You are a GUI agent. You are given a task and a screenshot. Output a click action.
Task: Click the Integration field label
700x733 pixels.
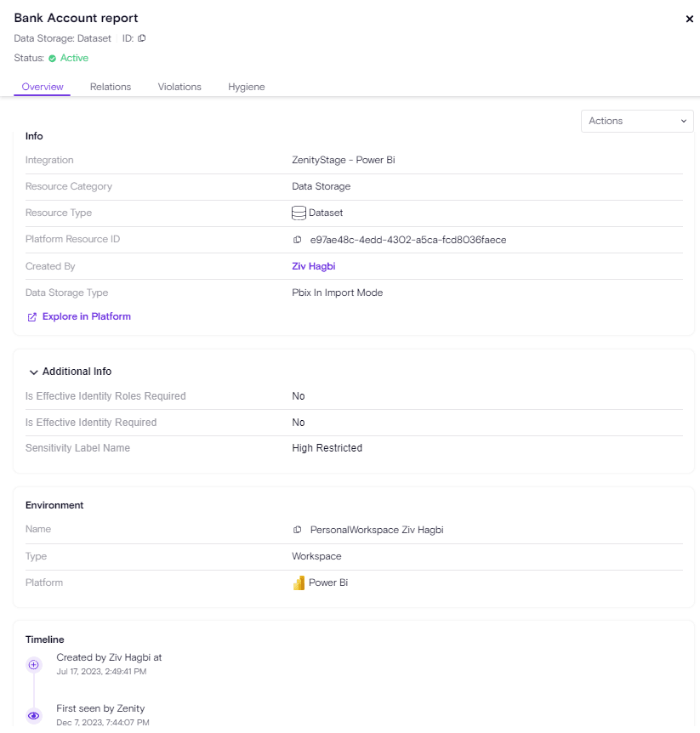pyautogui.click(x=49, y=160)
